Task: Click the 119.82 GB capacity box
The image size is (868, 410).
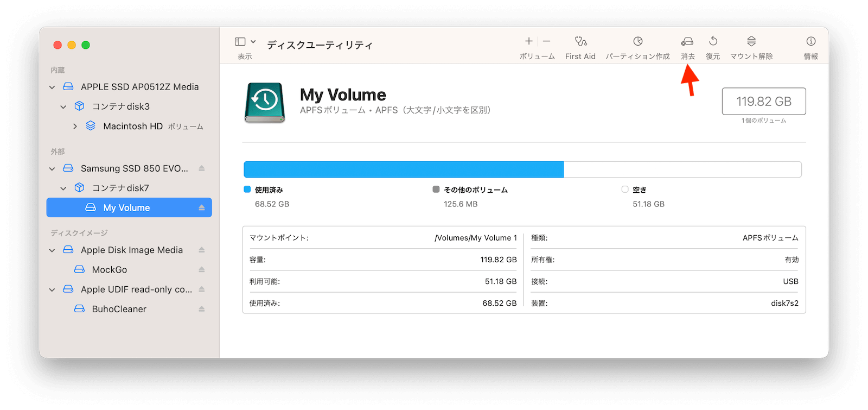Action: point(764,102)
